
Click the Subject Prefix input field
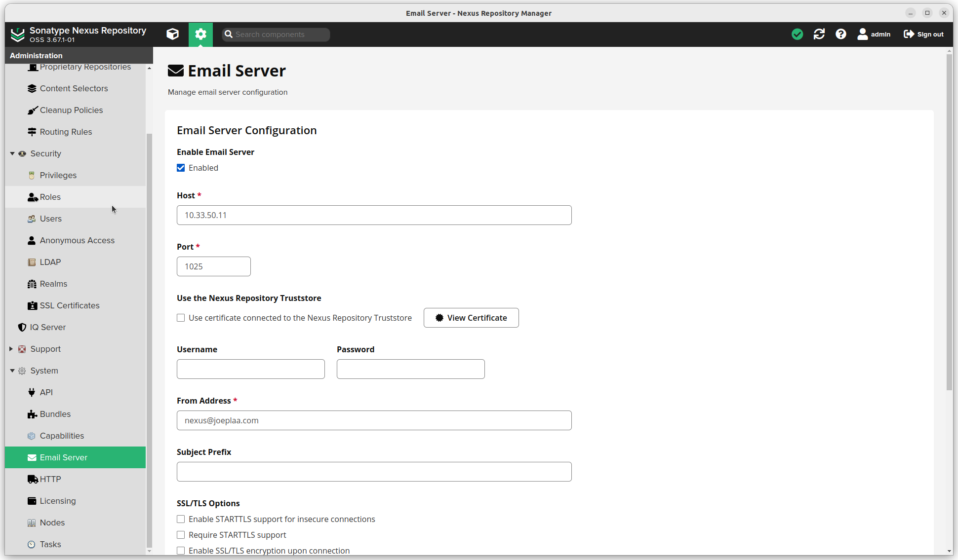click(374, 472)
